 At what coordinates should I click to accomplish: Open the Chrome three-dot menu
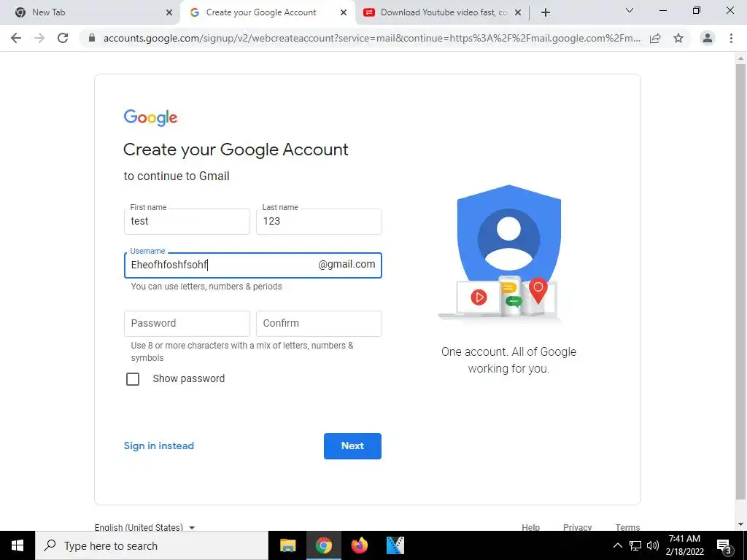pyautogui.click(x=731, y=38)
